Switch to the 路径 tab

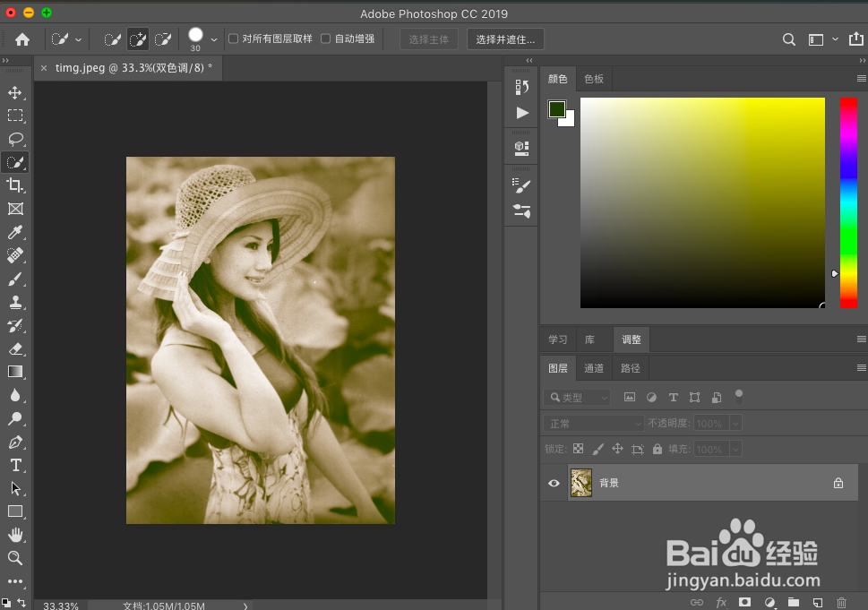coord(631,368)
